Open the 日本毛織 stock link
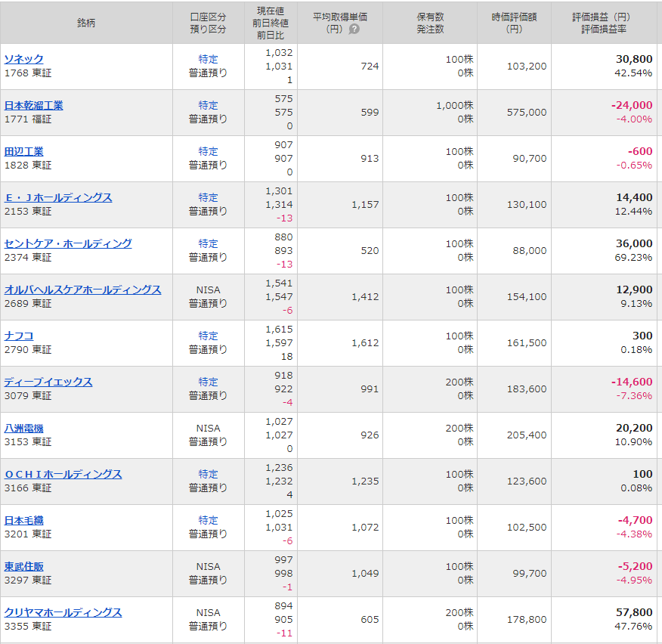The height and width of the screenshot is (644, 662). pos(23,520)
